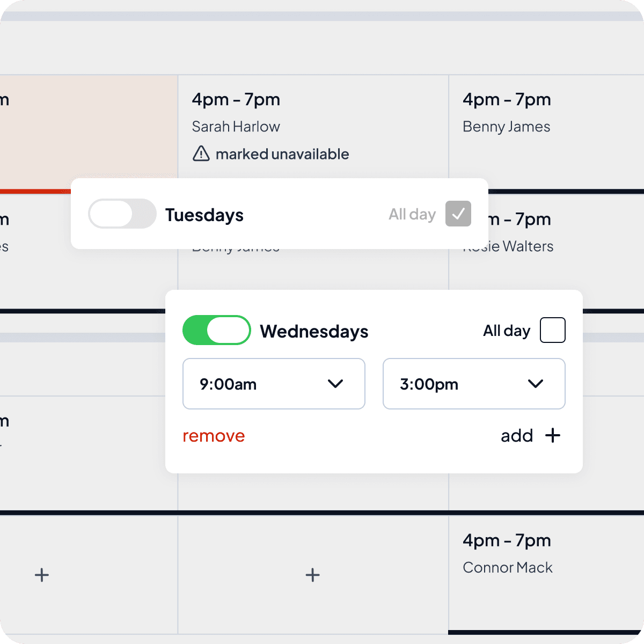The image size is (644, 644).
Task: Click the chevron icon in the 9:00am field
Action: 335,384
